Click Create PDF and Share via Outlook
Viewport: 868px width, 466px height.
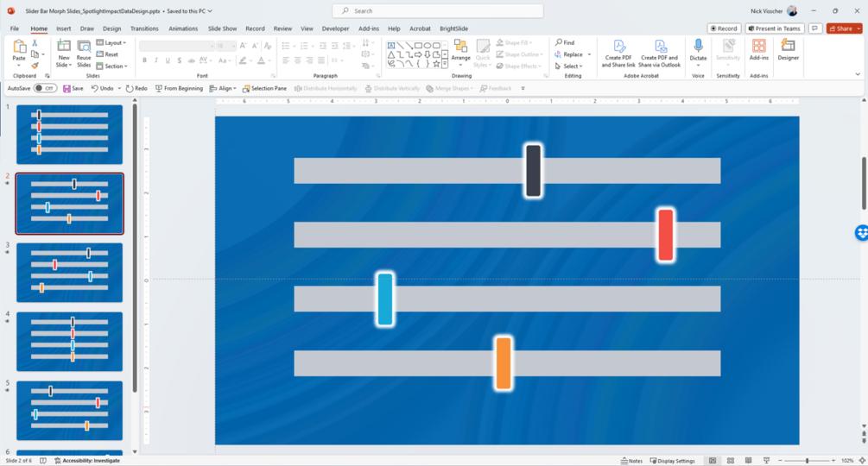(x=659, y=54)
